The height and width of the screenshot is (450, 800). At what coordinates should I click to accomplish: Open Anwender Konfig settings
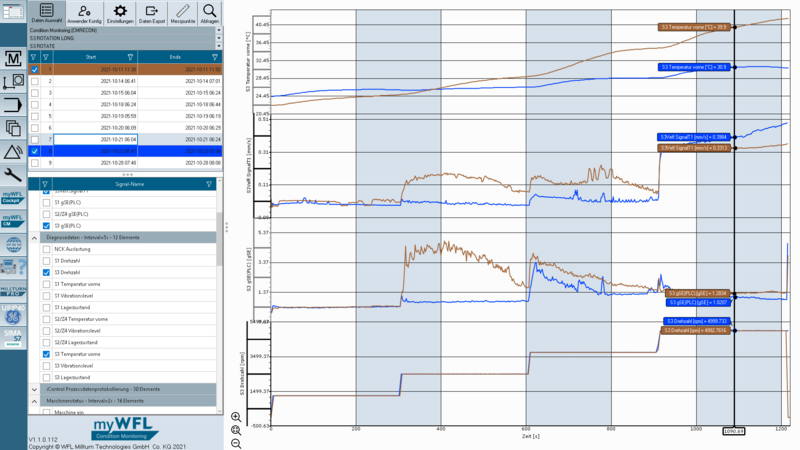[x=84, y=13]
